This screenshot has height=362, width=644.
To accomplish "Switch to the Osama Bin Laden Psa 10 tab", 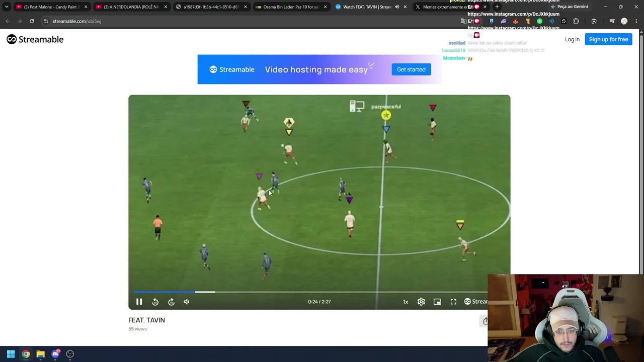I will pyautogui.click(x=290, y=7).
